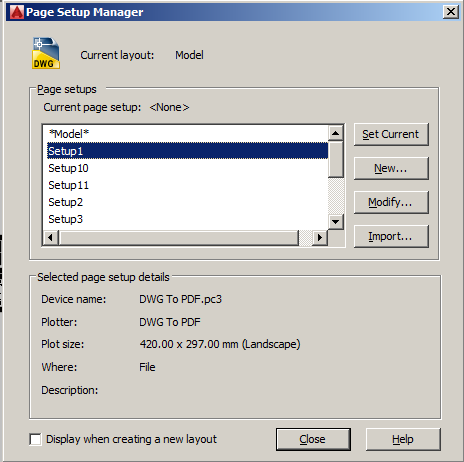Click the Model current layout value

pyautogui.click(x=189, y=55)
